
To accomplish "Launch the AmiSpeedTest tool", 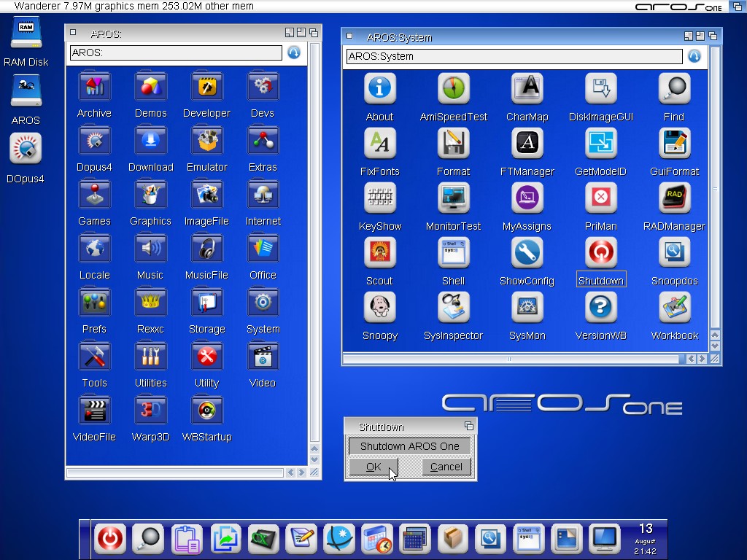I will tap(453, 89).
